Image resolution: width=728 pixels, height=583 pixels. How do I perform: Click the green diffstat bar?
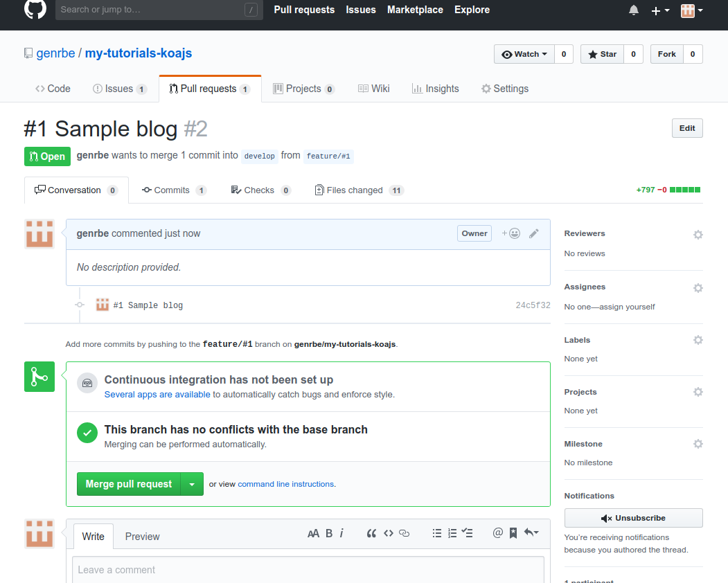[x=685, y=190]
